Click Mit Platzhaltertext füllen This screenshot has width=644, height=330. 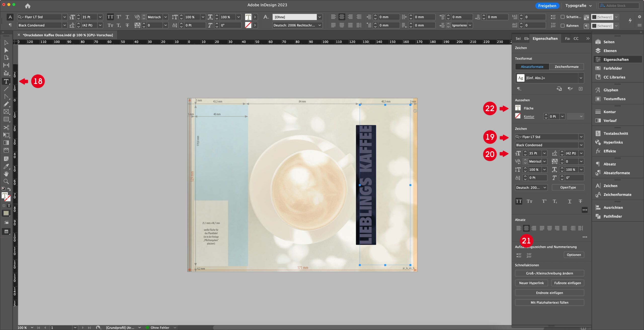tap(549, 302)
